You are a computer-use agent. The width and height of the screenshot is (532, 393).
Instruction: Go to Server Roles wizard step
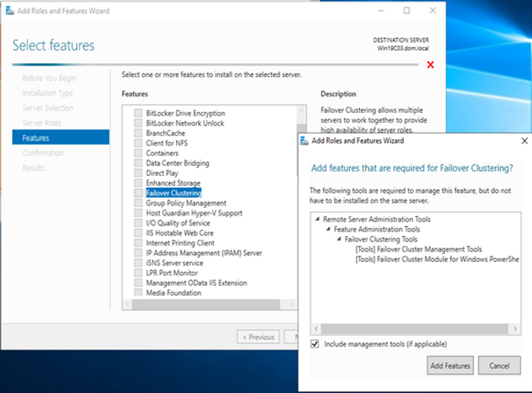pos(42,123)
